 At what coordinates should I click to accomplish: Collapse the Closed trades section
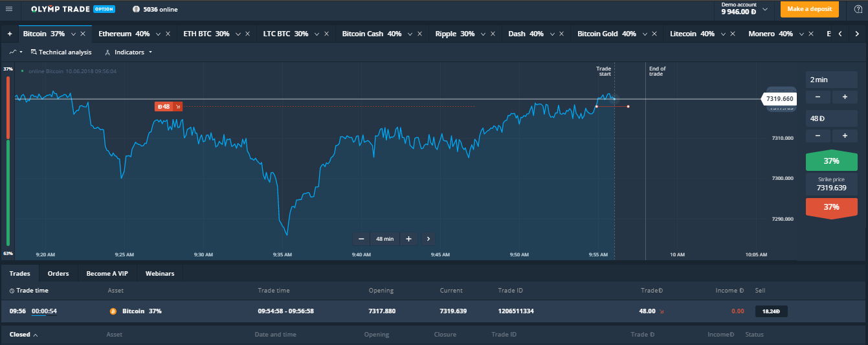click(23, 335)
